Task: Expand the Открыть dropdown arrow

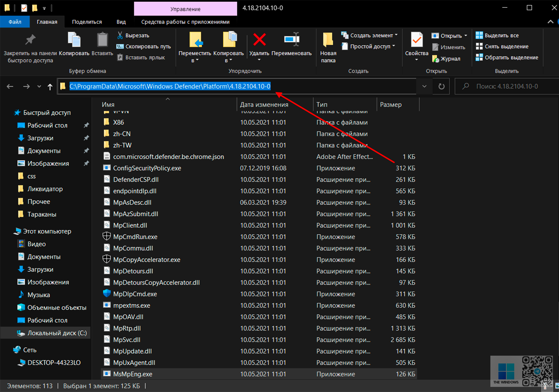Action: (x=466, y=36)
